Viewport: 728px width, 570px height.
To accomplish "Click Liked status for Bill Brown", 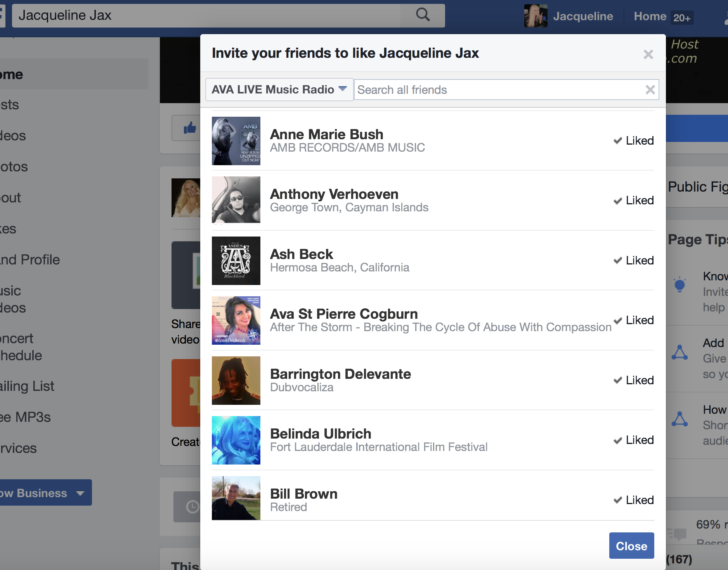I will click(x=633, y=500).
